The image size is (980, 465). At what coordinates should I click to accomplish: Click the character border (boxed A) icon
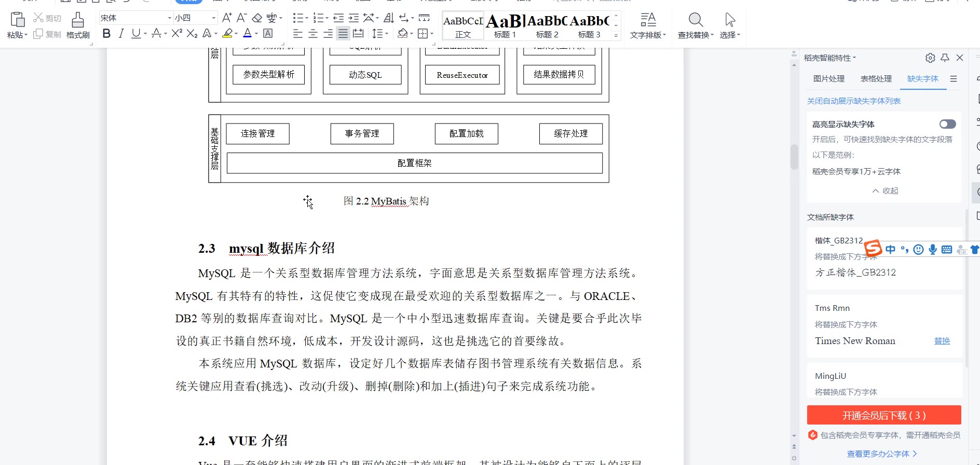coord(268,34)
